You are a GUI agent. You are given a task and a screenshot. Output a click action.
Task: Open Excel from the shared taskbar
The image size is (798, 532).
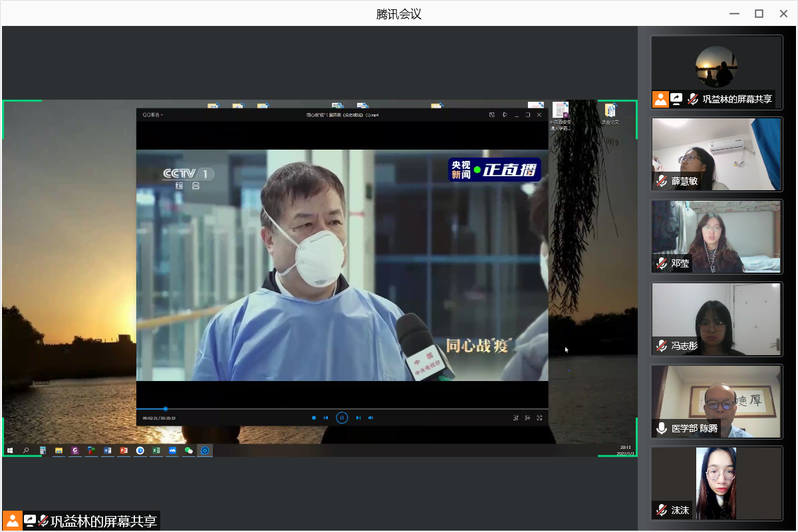coord(156,450)
